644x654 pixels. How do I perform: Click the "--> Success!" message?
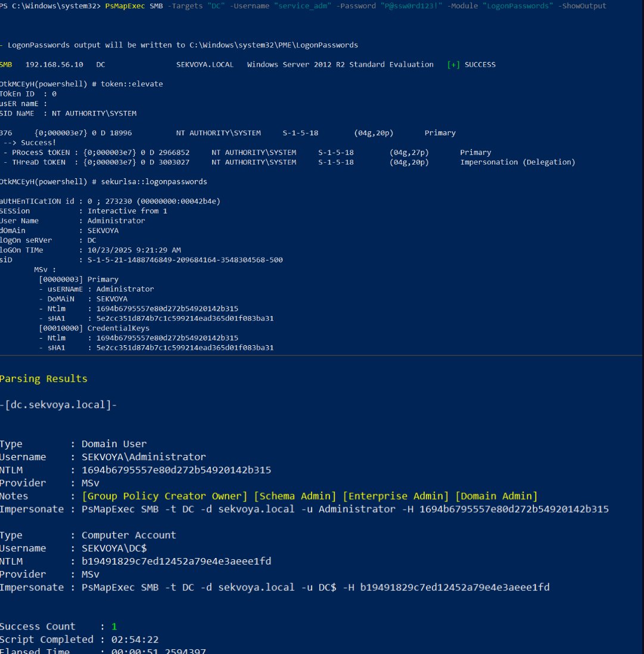[x=29, y=142]
